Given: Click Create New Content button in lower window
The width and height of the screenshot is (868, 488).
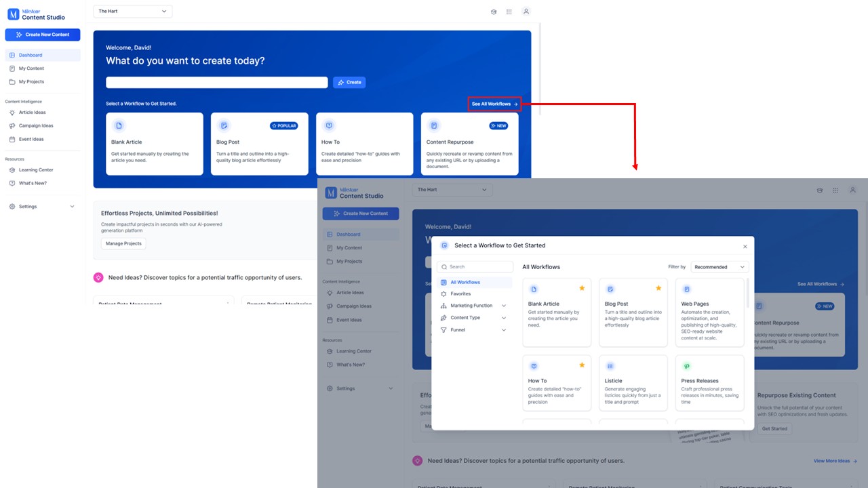Looking at the screenshot, I should (x=361, y=213).
